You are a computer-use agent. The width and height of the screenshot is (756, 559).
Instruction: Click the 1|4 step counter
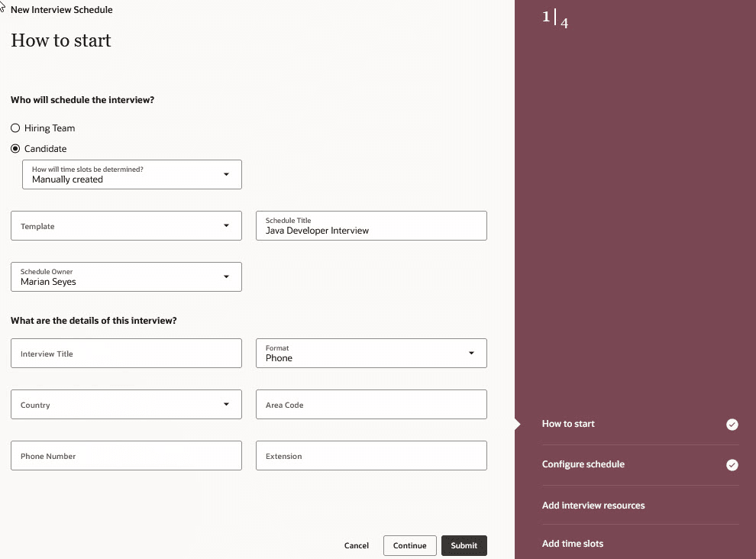[x=555, y=19]
